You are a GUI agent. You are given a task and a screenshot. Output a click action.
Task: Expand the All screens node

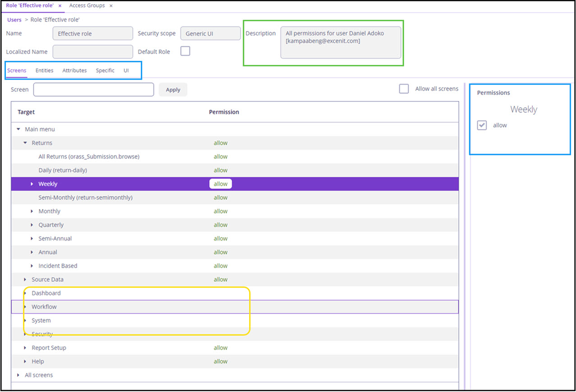click(x=18, y=375)
